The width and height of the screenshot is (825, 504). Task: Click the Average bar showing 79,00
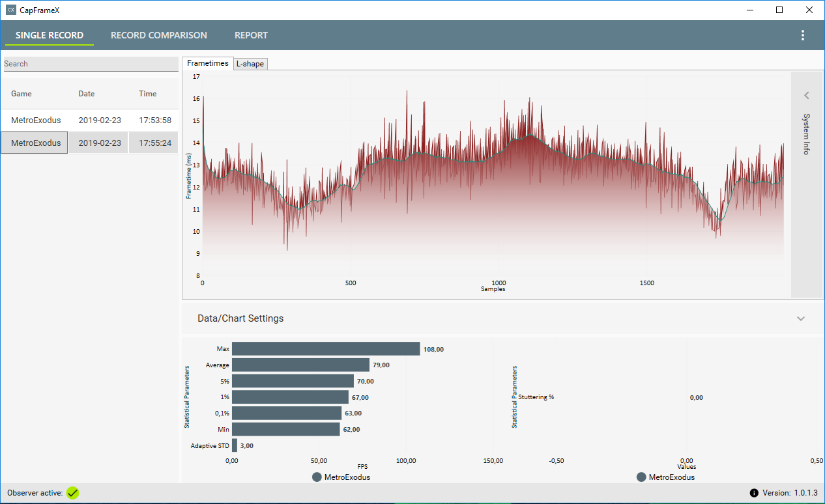[x=301, y=365]
